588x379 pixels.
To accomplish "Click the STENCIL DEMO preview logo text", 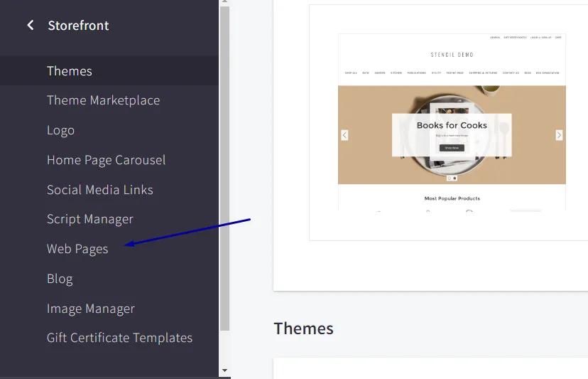I will (x=452, y=55).
